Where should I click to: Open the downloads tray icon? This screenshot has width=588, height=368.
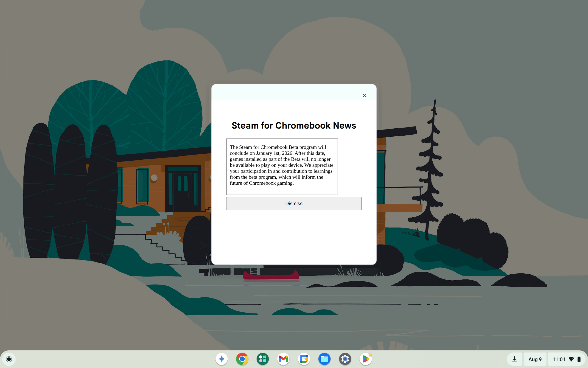tap(514, 359)
